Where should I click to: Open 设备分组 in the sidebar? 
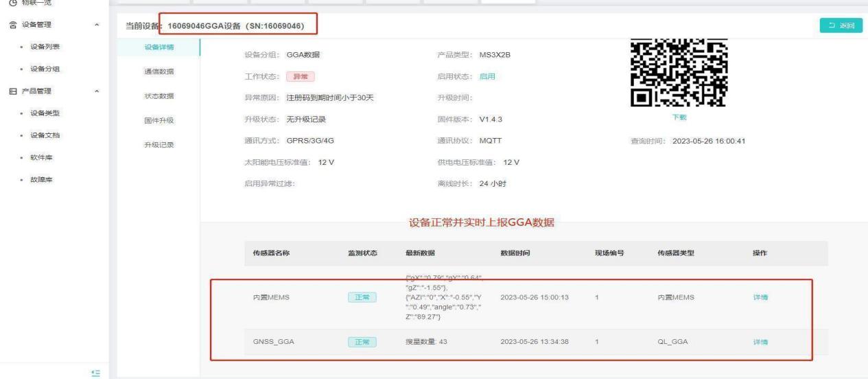[45, 69]
